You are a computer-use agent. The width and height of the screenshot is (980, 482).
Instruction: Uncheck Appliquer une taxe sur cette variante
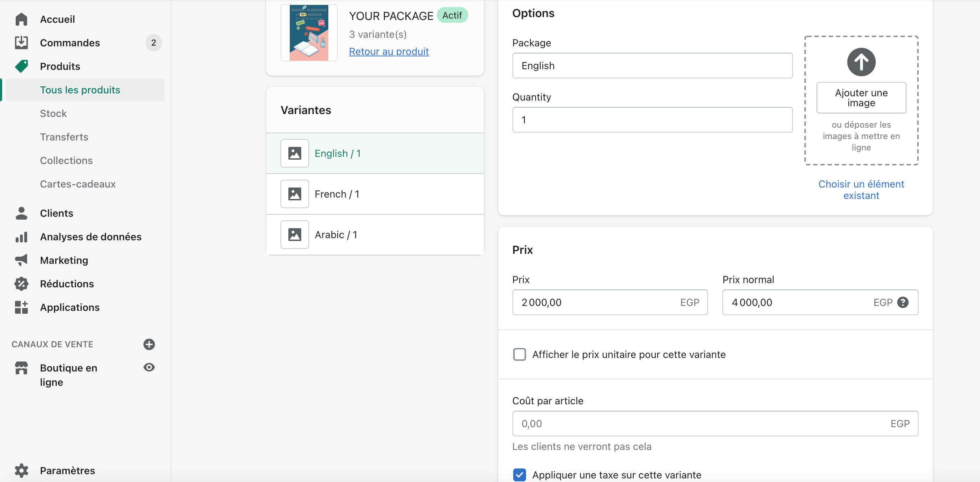coord(519,475)
